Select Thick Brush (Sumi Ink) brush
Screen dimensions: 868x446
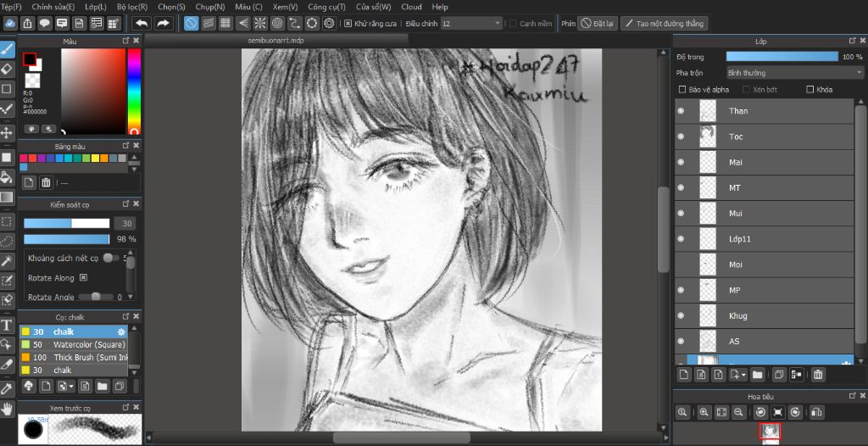(74, 357)
